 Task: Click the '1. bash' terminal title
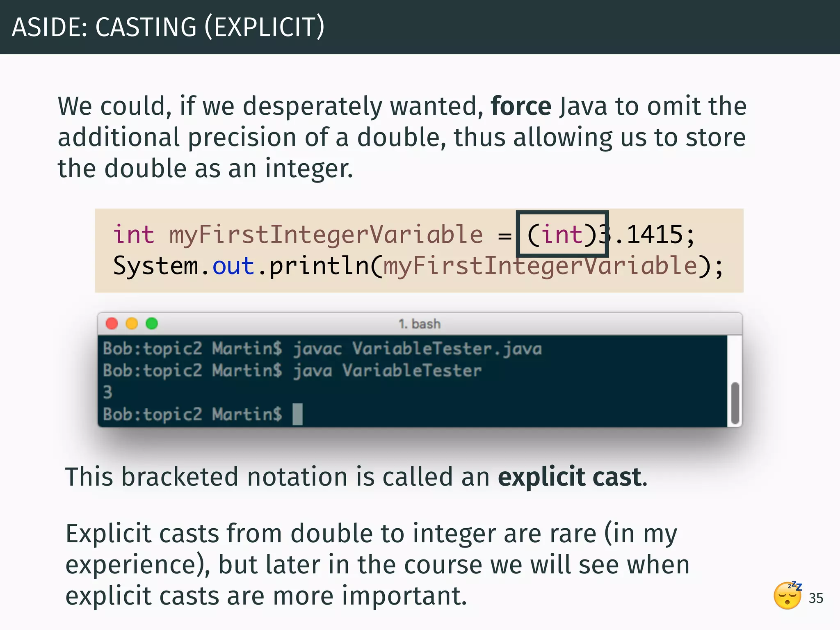[x=420, y=324]
